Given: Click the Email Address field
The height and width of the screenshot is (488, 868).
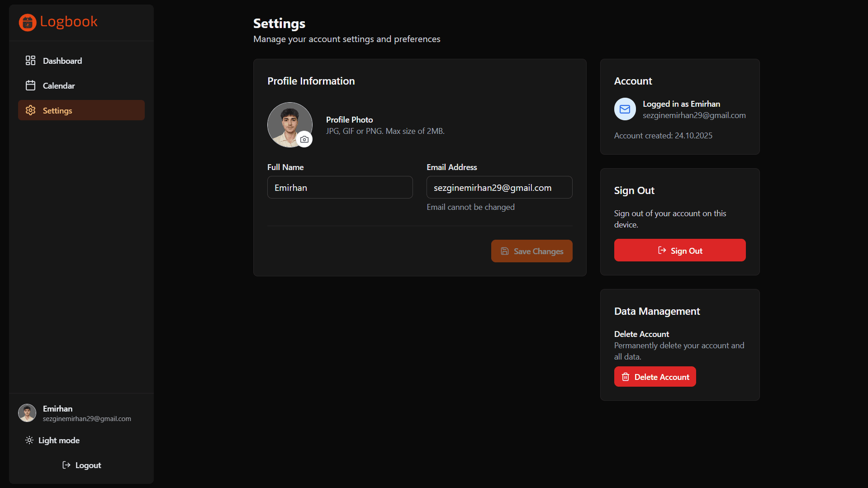Looking at the screenshot, I should (x=499, y=187).
